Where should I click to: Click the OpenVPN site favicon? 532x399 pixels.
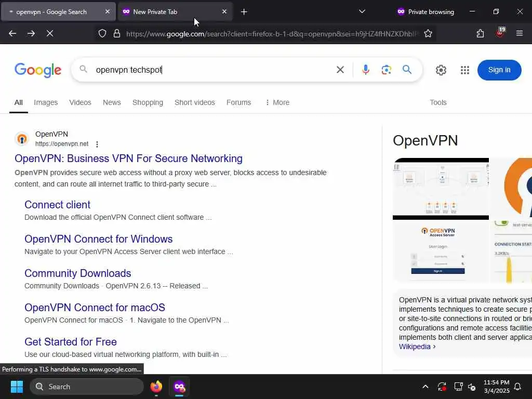click(22, 139)
